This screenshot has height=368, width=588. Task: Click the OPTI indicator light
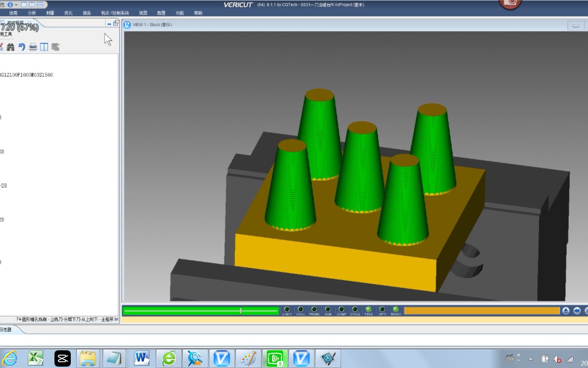[382, 309]
